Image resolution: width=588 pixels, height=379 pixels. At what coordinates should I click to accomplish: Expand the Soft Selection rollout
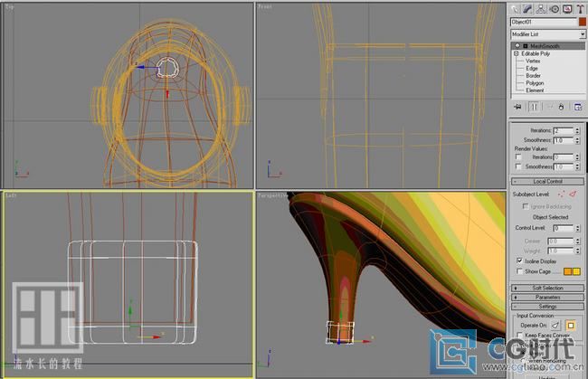tap(547, 288)
